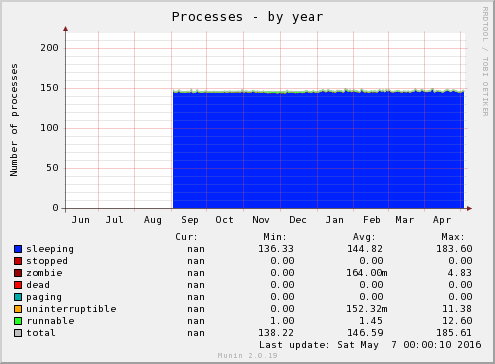Click the teal paging legend swatch
Viewport: 495px width, 364px height.
(x=18, y=297)
